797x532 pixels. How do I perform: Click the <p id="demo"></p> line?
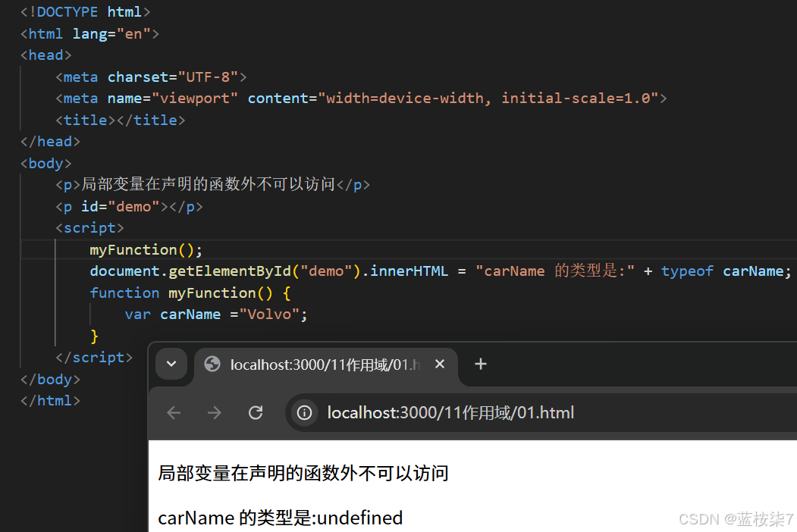click(x=129, y=206)
